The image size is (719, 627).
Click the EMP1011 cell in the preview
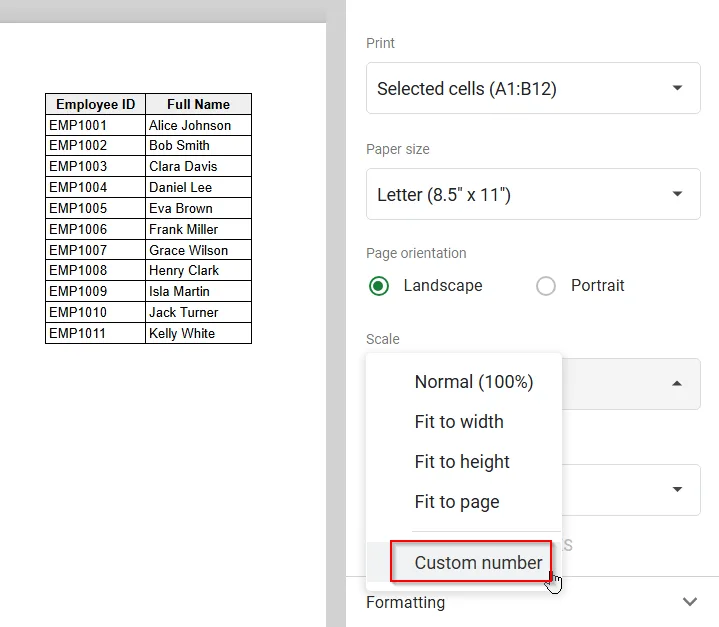[95, 333]
